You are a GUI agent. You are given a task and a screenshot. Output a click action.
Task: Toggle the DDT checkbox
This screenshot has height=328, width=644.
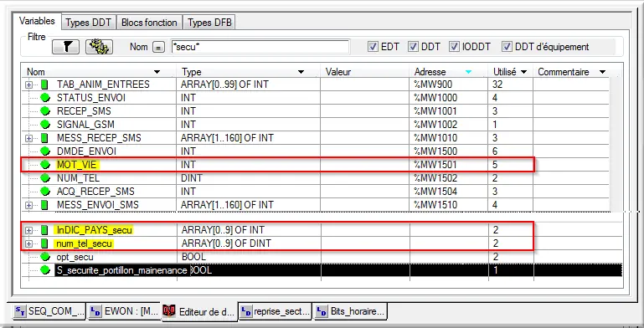pos(413,47)
